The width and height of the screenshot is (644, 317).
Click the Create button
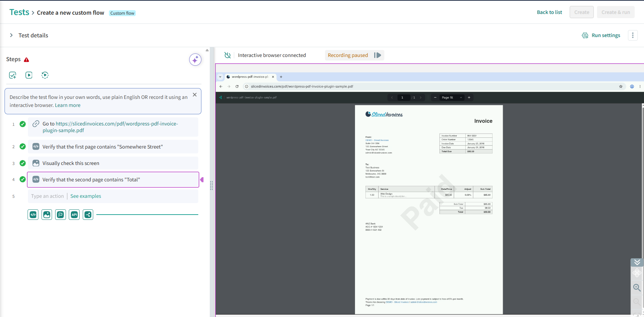(x=582, y=12)
